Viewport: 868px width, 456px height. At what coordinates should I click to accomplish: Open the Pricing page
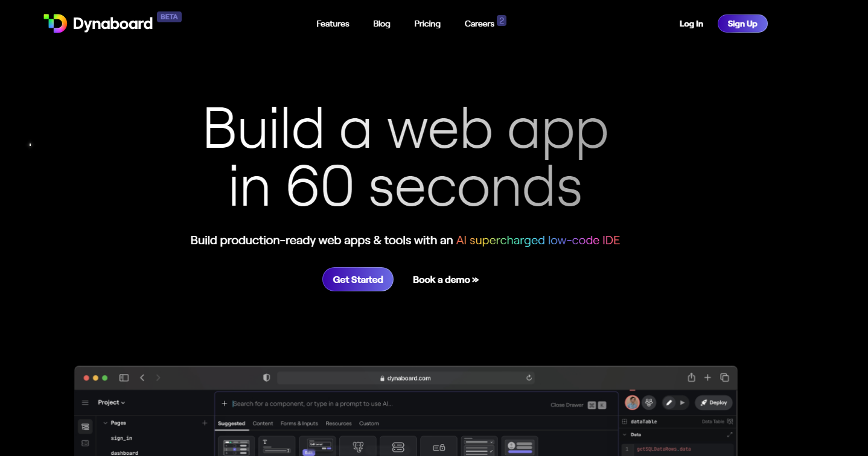(427, 24)
